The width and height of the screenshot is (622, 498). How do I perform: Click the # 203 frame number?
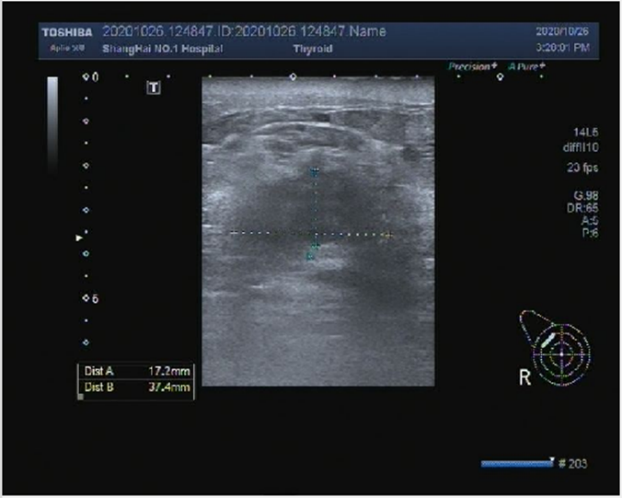tap(573, 463)
